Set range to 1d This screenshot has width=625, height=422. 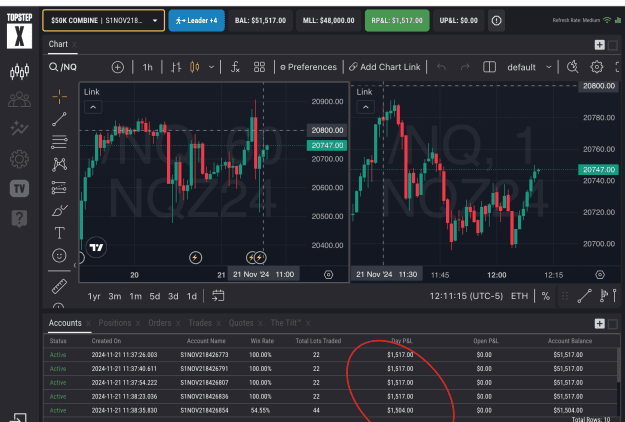pyautogui.click(x=192, y=296)
